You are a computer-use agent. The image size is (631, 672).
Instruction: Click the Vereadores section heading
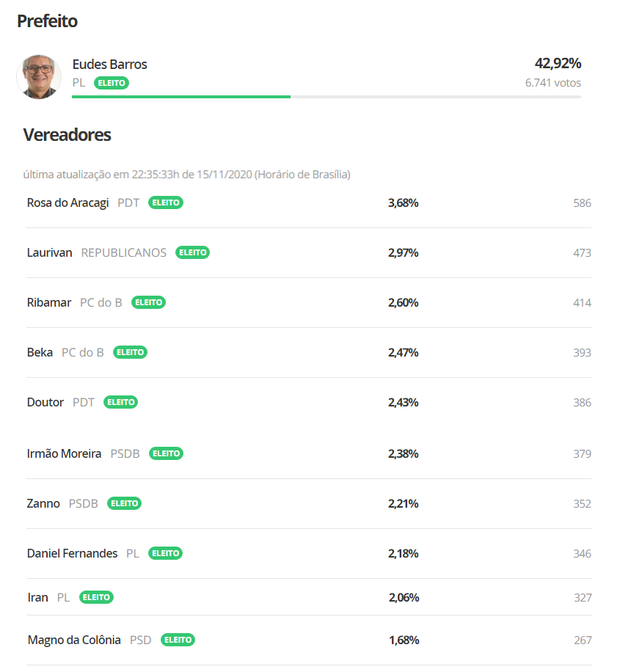point(67,135)
